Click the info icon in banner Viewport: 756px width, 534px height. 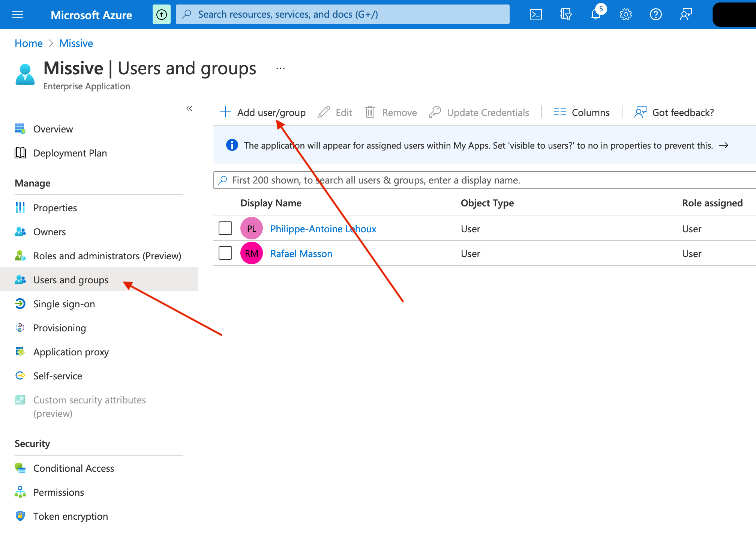(x=232, y=145)
